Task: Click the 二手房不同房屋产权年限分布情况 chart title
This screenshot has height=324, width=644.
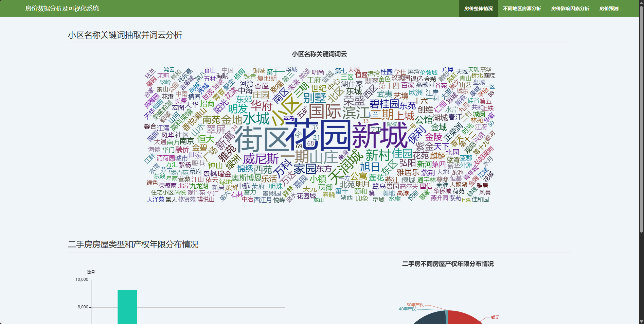Action: click(448, 264)
